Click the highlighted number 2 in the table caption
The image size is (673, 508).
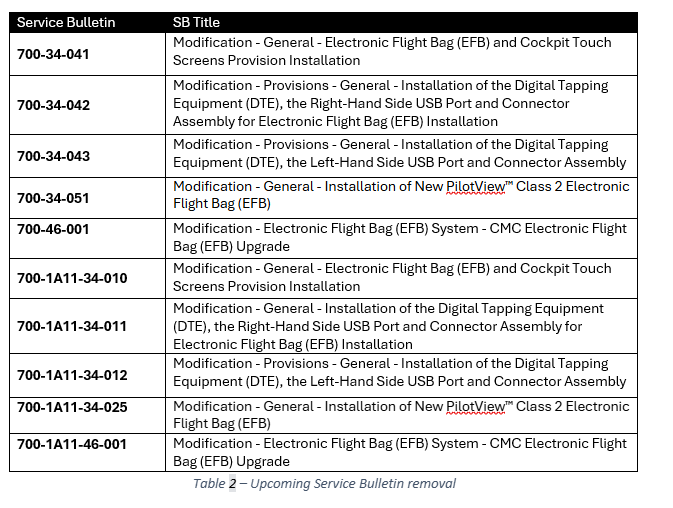232,484
